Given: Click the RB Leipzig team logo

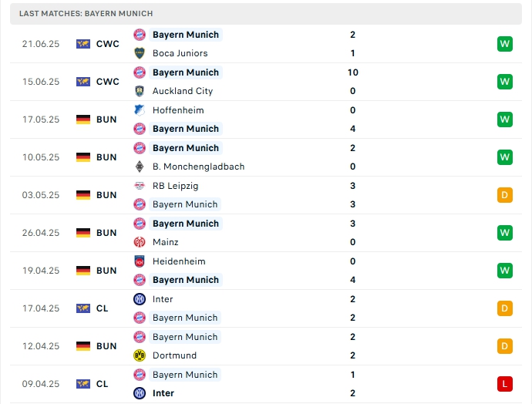Looking at the screenshot, I should (140, 186).
